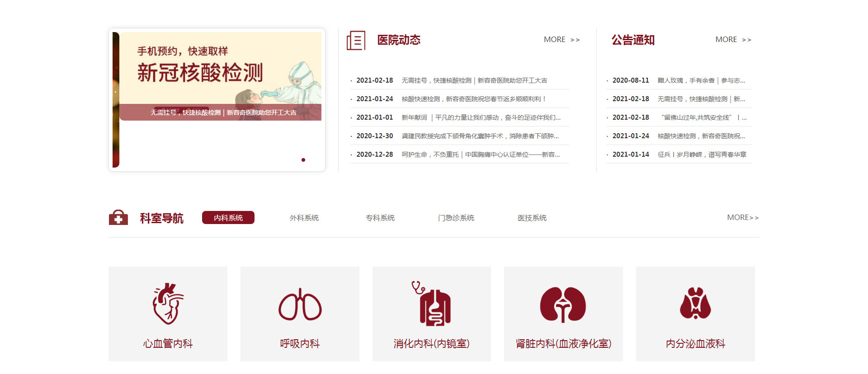Screen dimensions: 868x374
Task: Select the kidney icon for 肾脏内科
Action: [563, 304]
